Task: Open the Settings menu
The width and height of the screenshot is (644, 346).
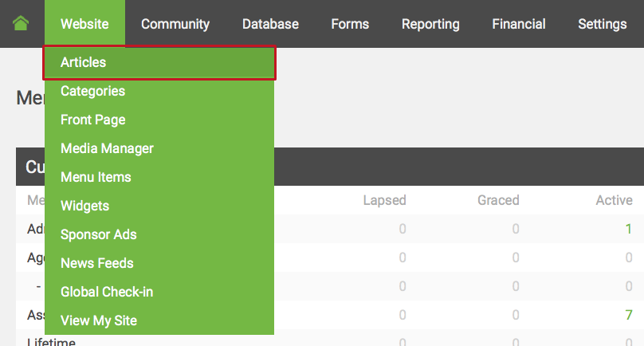Action: tap(603, 24)
